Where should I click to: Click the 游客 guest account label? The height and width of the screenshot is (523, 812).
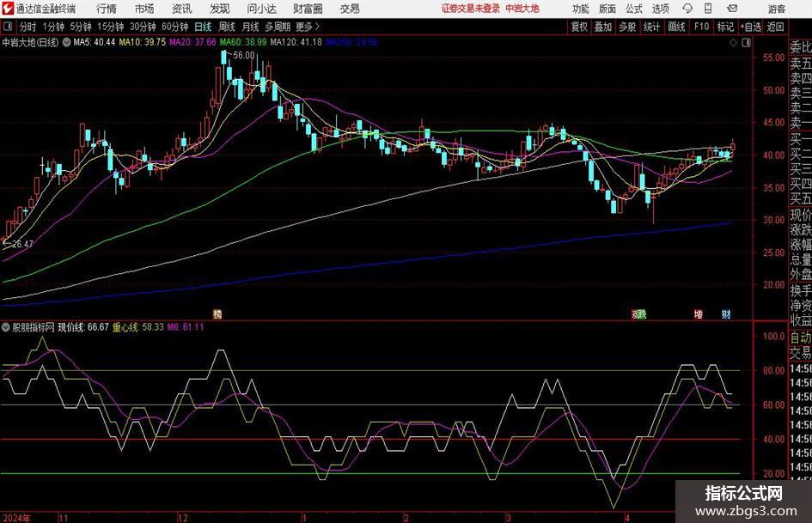click(x=777, y=9)
